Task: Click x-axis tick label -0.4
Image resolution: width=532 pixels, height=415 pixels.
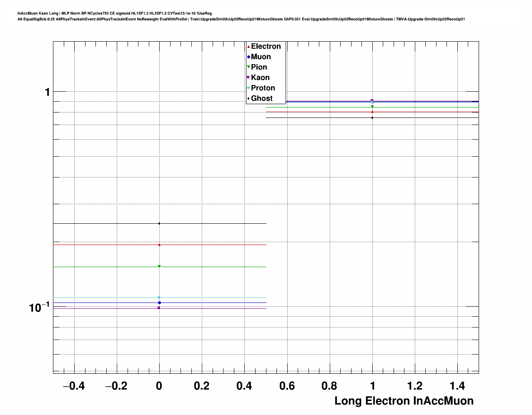Action: coord(74,386)
